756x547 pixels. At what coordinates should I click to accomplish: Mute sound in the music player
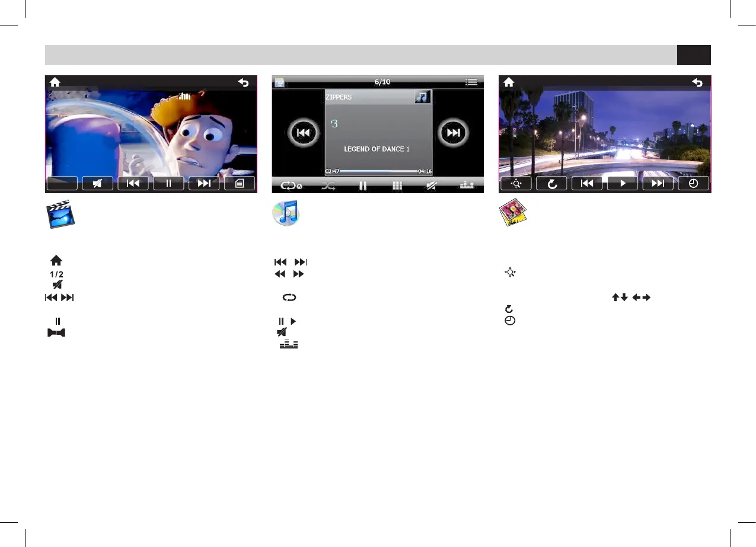432,185
